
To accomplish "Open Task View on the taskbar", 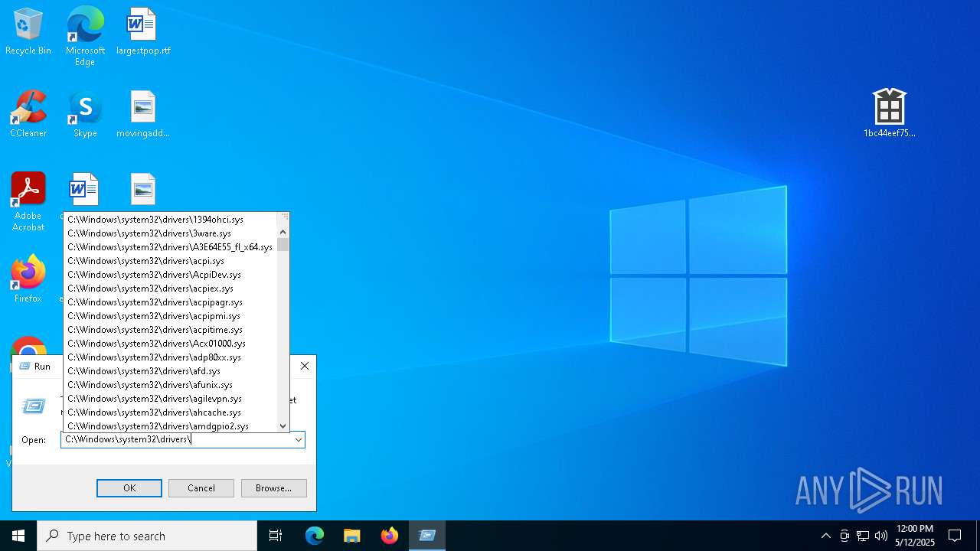I will click(x=276, y=536).
